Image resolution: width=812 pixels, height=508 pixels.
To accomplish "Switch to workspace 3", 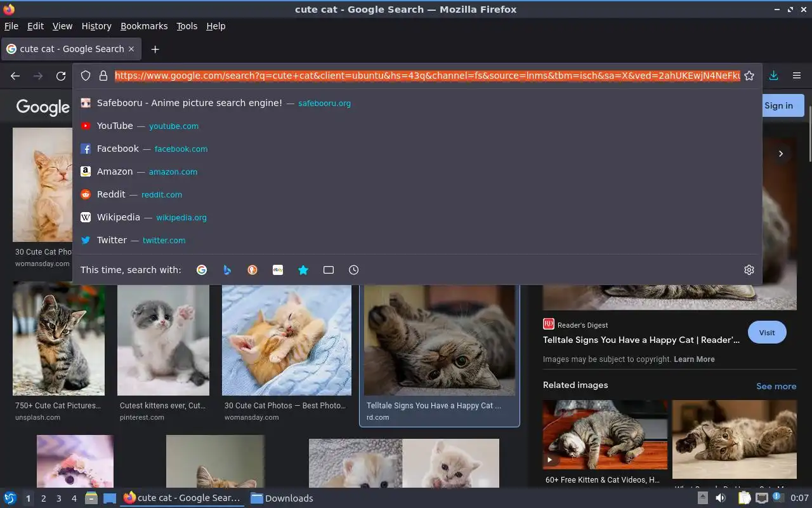I will [58, 498].
